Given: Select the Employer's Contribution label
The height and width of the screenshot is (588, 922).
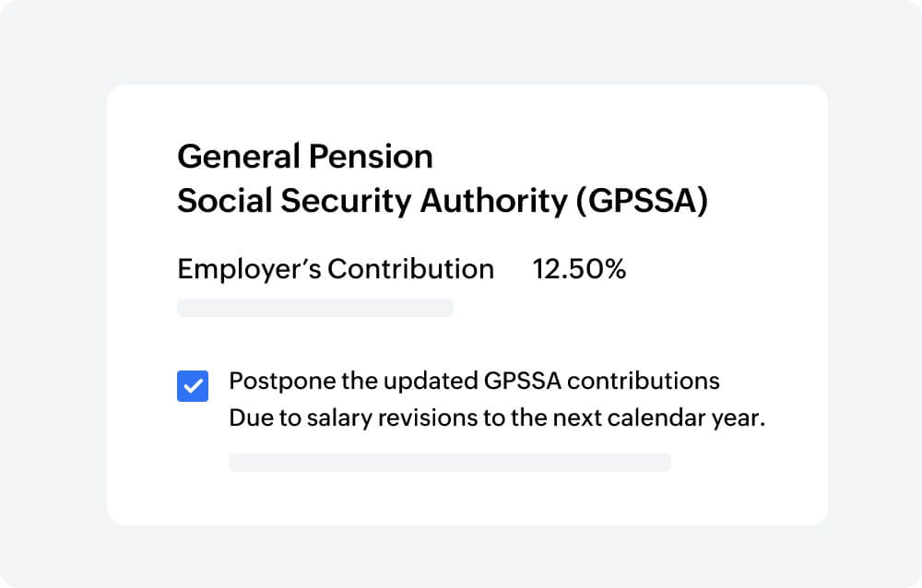Looking at the screenshot, I should pyautogui.click(x=336, y=269).
